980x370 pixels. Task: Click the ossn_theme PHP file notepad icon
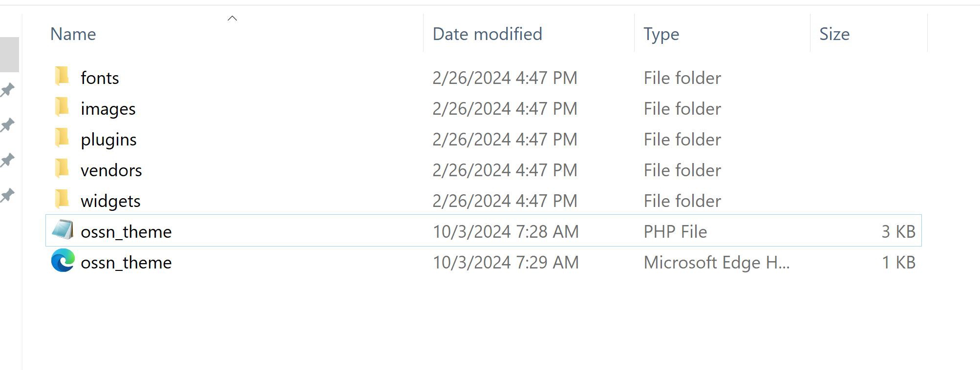coord(63,230)
